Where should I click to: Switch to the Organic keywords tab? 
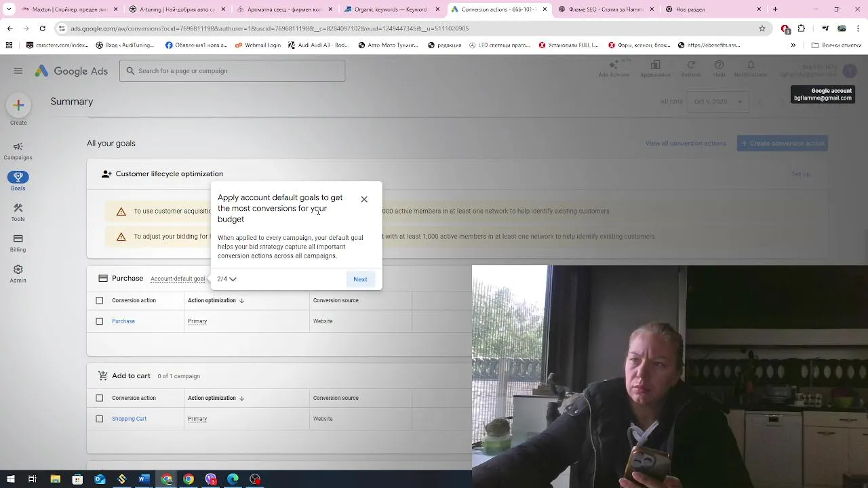(393, 9)
